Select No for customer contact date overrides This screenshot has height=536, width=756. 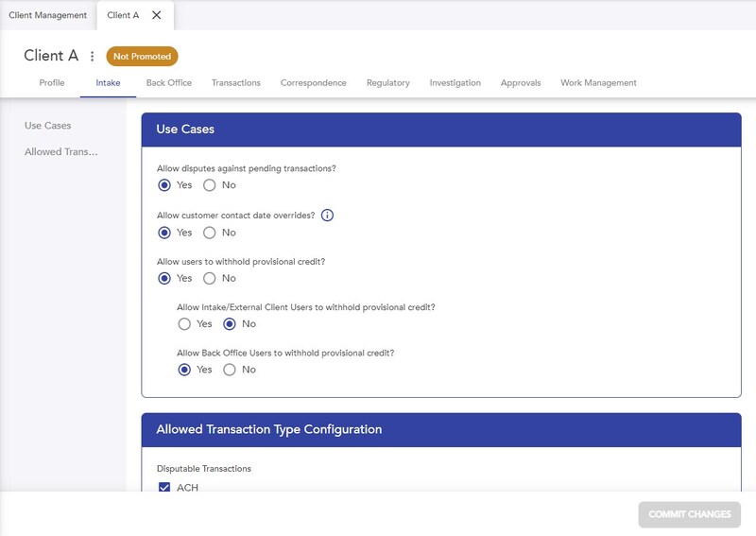(209, 233)
